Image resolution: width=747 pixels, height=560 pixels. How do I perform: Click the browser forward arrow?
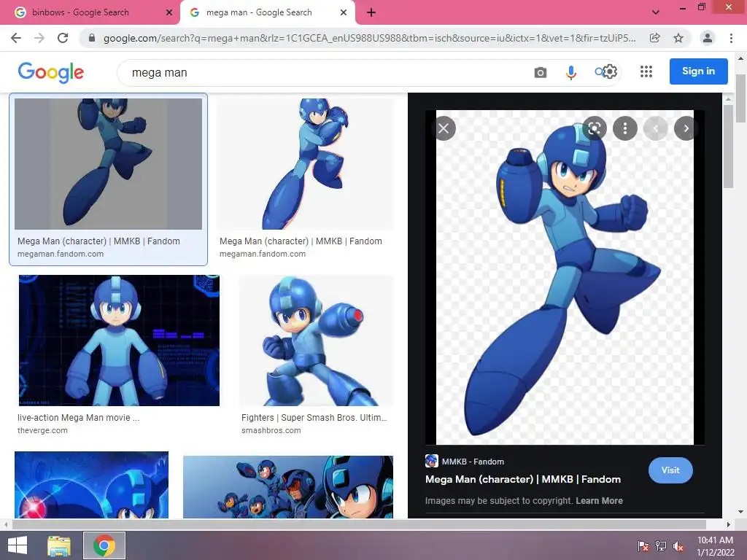tap(39, 38)
